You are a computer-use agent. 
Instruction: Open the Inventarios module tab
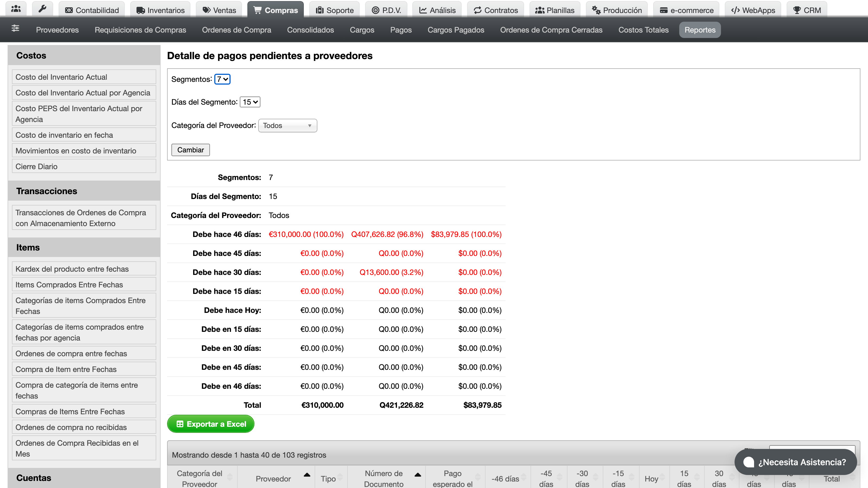coord(160,10)
